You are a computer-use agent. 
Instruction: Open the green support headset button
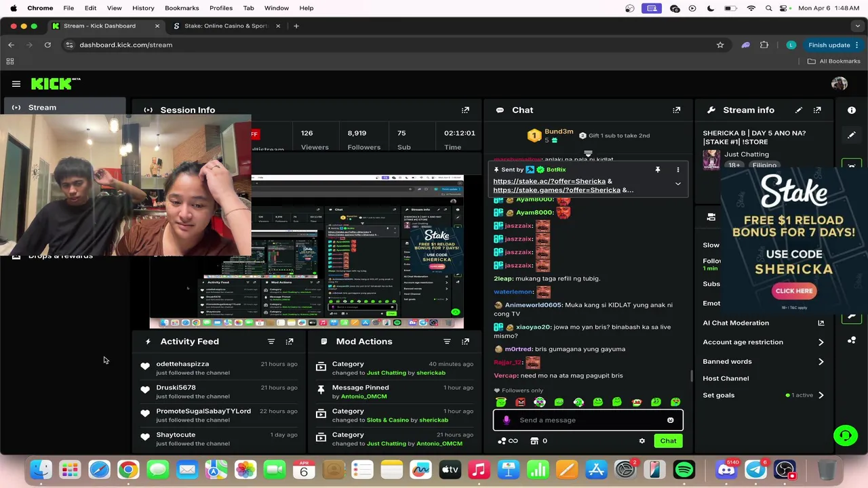pos(846,435)
